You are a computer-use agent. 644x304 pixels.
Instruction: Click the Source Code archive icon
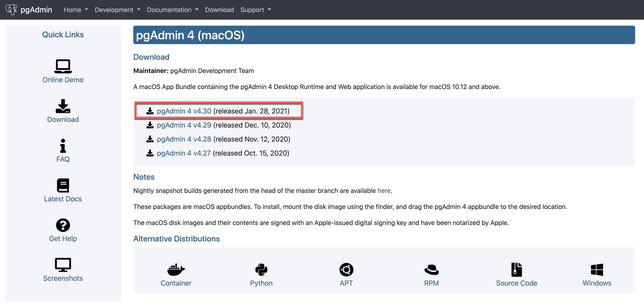(516, 270)
